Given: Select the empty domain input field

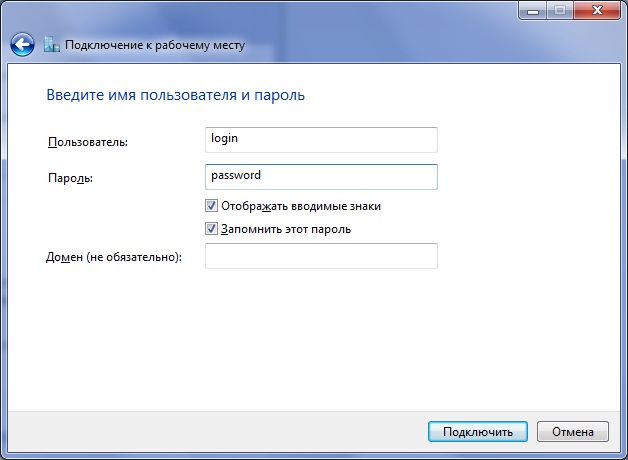Looking at the screenshot, I should click(320, 257).
